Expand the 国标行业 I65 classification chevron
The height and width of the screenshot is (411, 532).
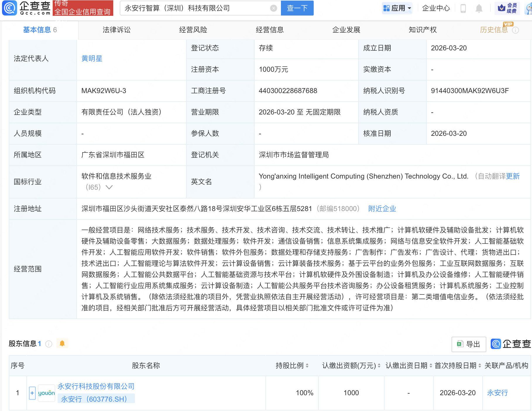point(109,187)
